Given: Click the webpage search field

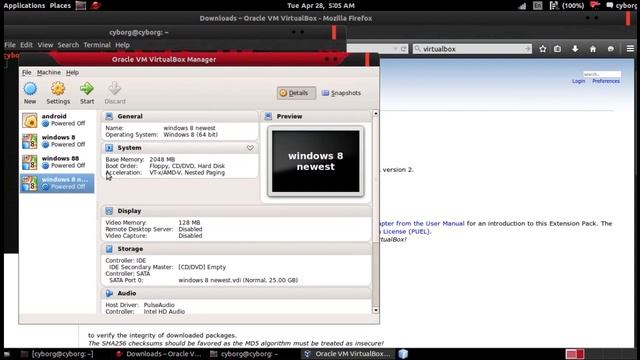Looking at the screenshot, I should point(602,74).
